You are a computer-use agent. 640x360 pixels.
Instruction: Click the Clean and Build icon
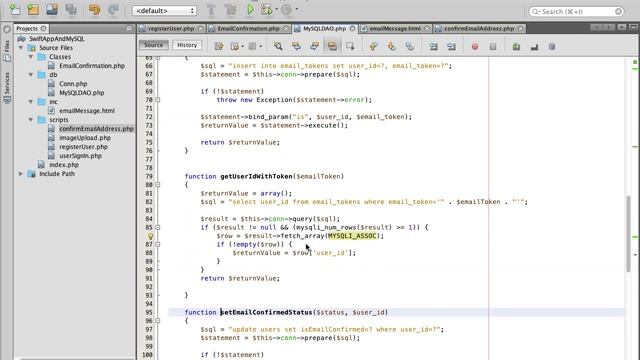[x=230, y=9]
